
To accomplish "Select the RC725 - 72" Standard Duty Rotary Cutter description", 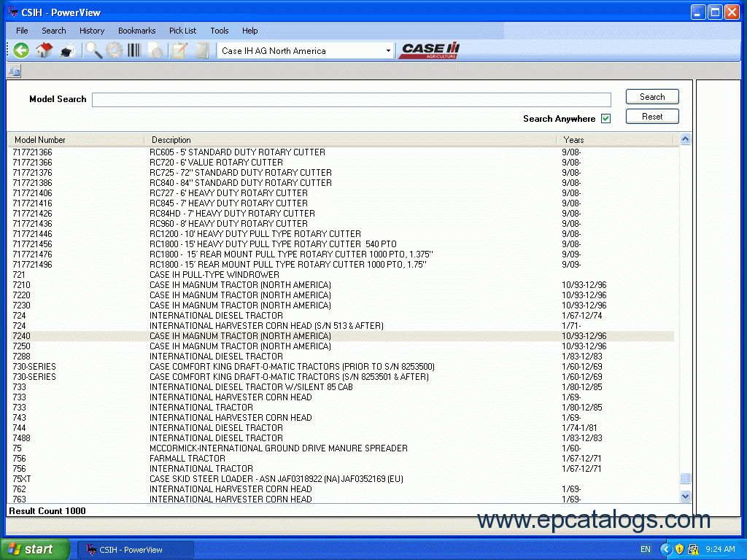I will (241, 173).
